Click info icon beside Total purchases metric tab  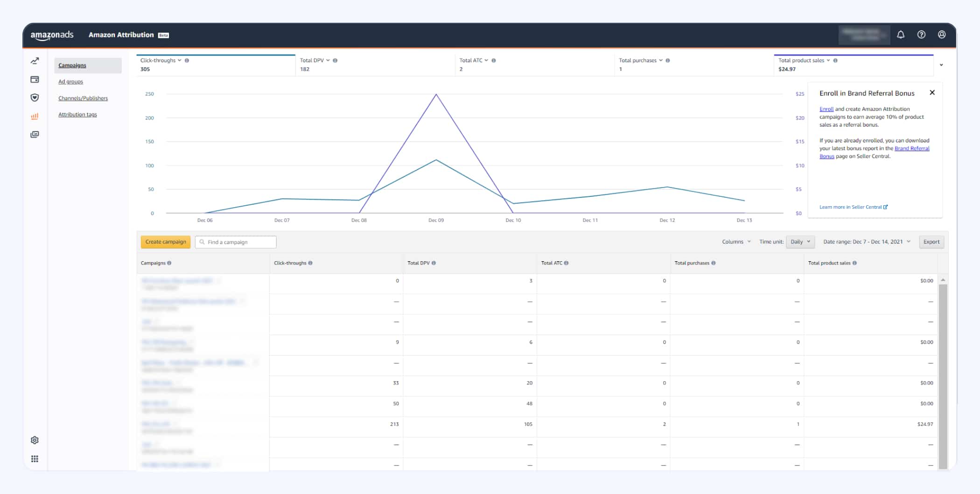[x=668, y=60]
